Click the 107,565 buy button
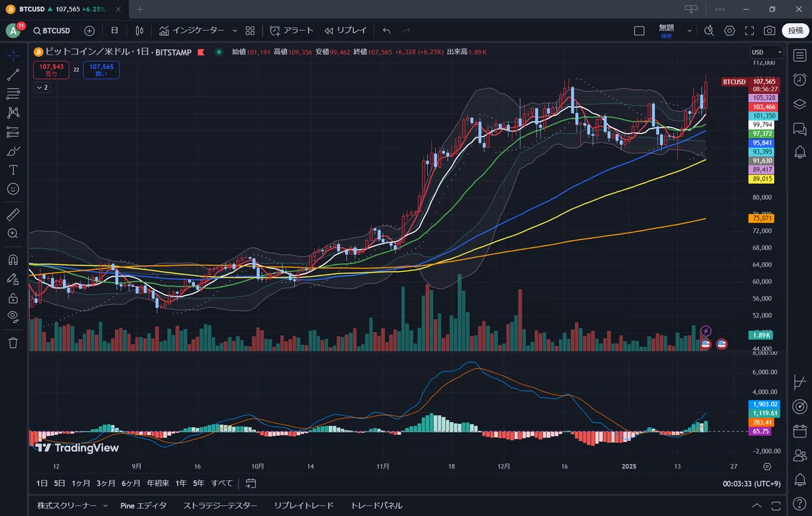This screenshot has height=516, width=812. 101,70
